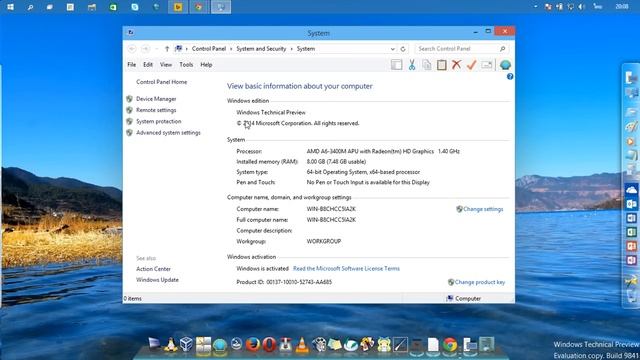640x360 pixels.
Task: Open OneNote icon in right sidebar
Action: 631,260
